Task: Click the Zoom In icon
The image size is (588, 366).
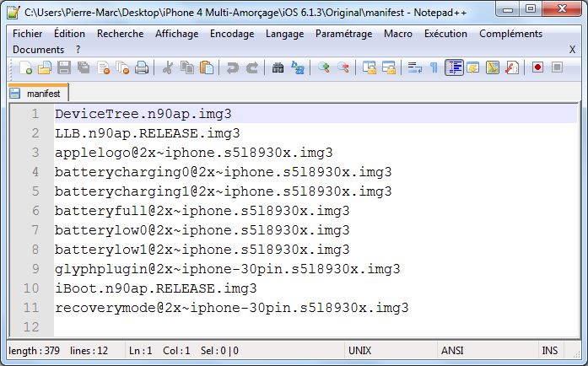Action: coord(324,67)
